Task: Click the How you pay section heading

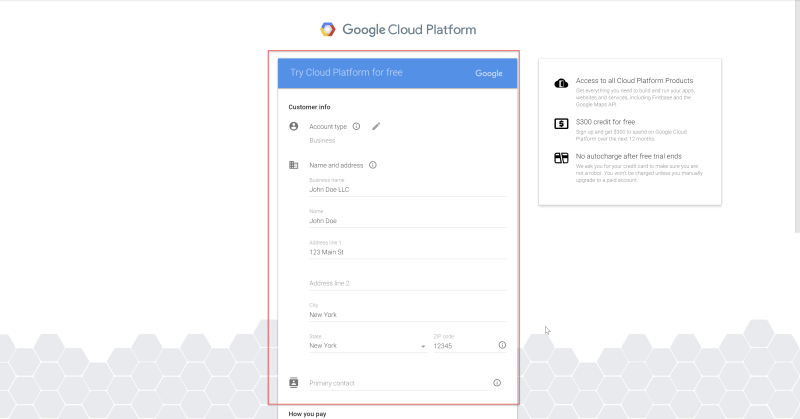Action: (307, 414)
